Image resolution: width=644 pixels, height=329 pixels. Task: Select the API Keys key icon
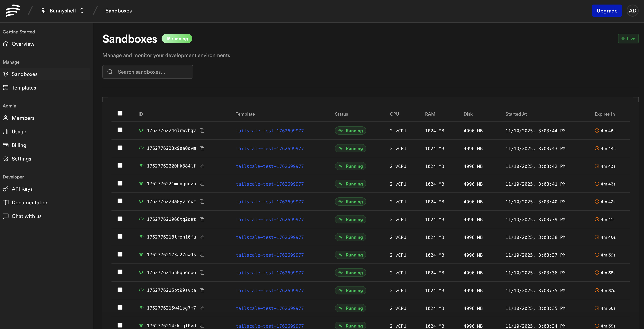[x=6, y=189]
